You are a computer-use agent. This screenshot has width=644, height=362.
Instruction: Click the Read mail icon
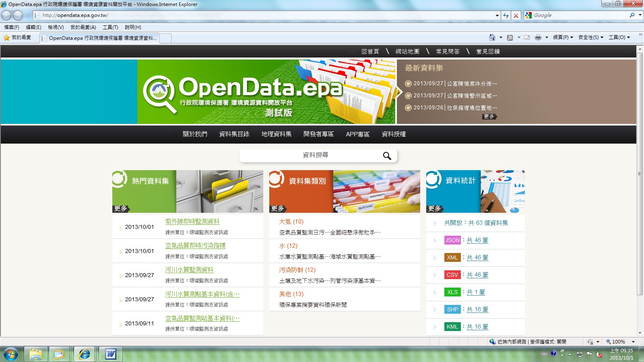[x=527, y=37]
